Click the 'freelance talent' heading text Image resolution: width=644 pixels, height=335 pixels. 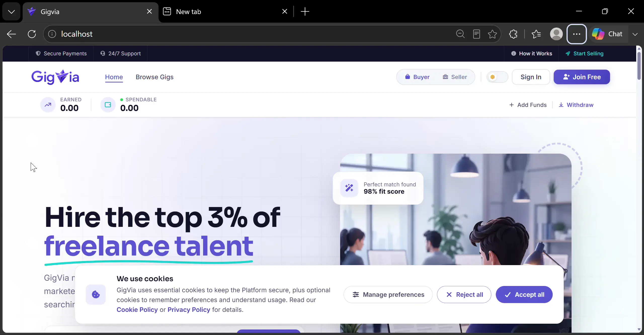[149, 246]
